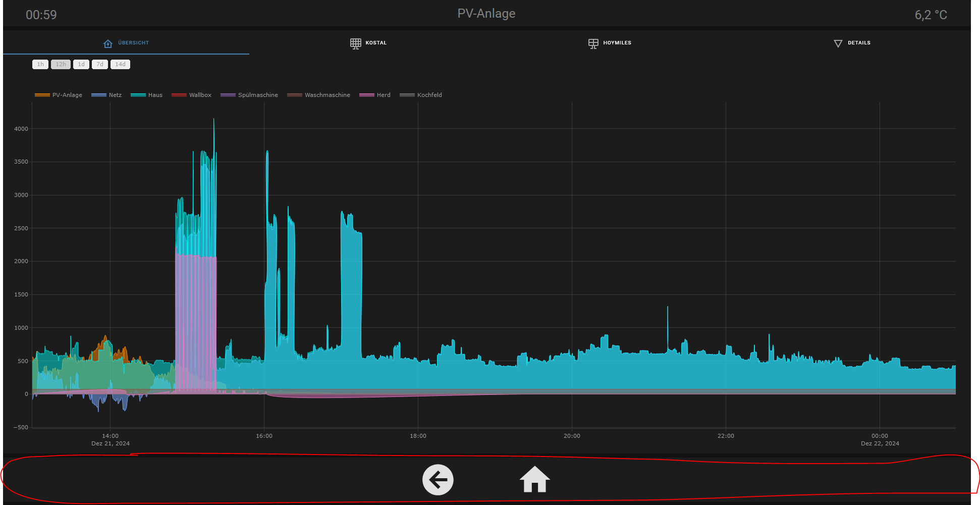Open the Details tab
Screen dimensions: 980x505
tap(858, 43)
